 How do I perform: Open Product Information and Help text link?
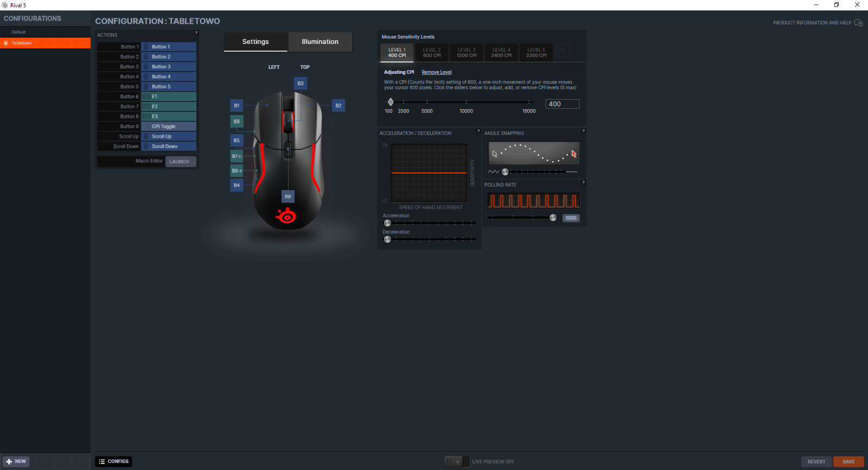[812, 23]
